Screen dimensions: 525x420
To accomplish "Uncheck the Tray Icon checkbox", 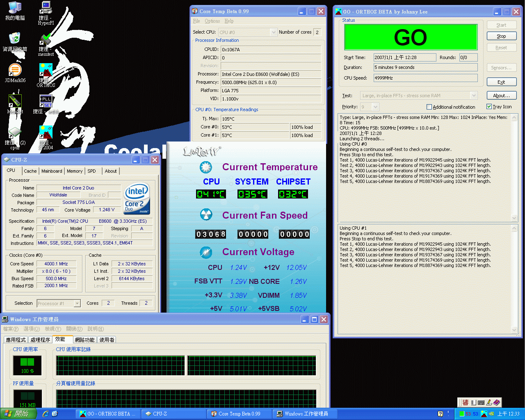I will pos(489,107).
